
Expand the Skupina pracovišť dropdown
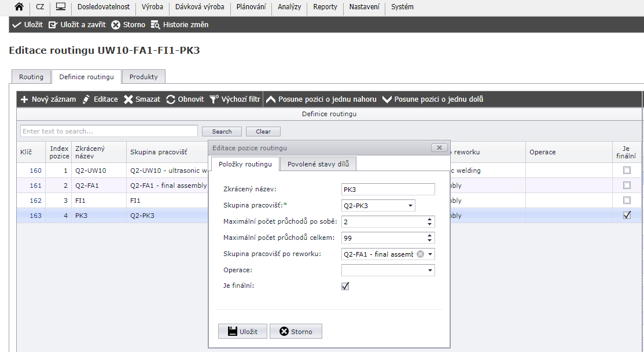pos(410,206)
